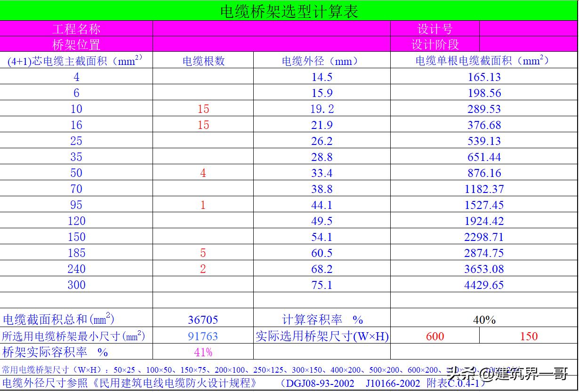Click the cable count 1 in the 95 row
Screen dimensions: 579x392
pos(203,205)
